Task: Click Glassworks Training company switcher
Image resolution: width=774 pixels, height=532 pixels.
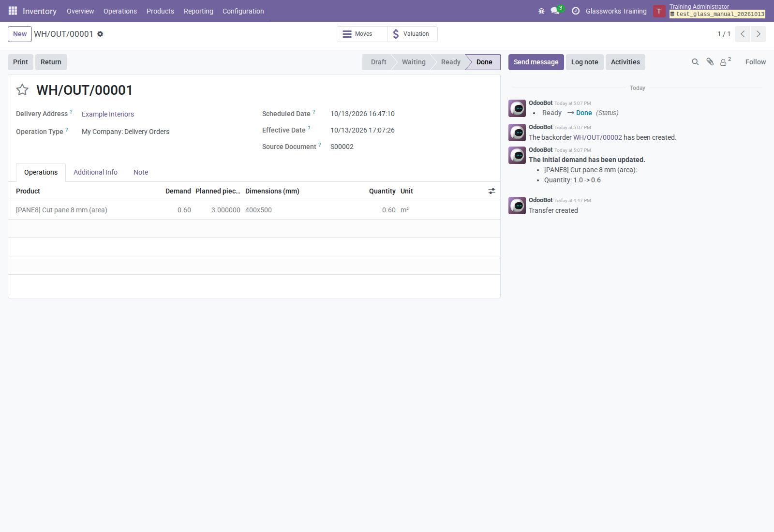Action: pyautogui.click(x=616, y=11)
